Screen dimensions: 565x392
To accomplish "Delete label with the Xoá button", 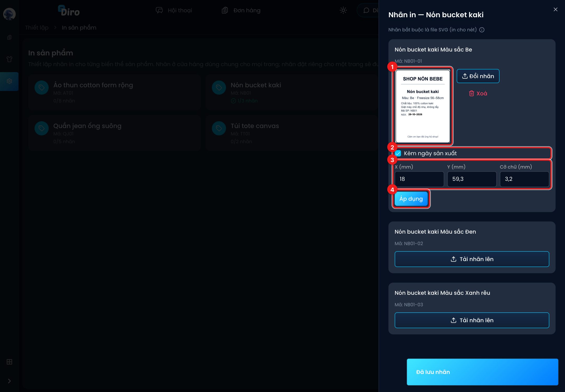I will pos(478,93).
